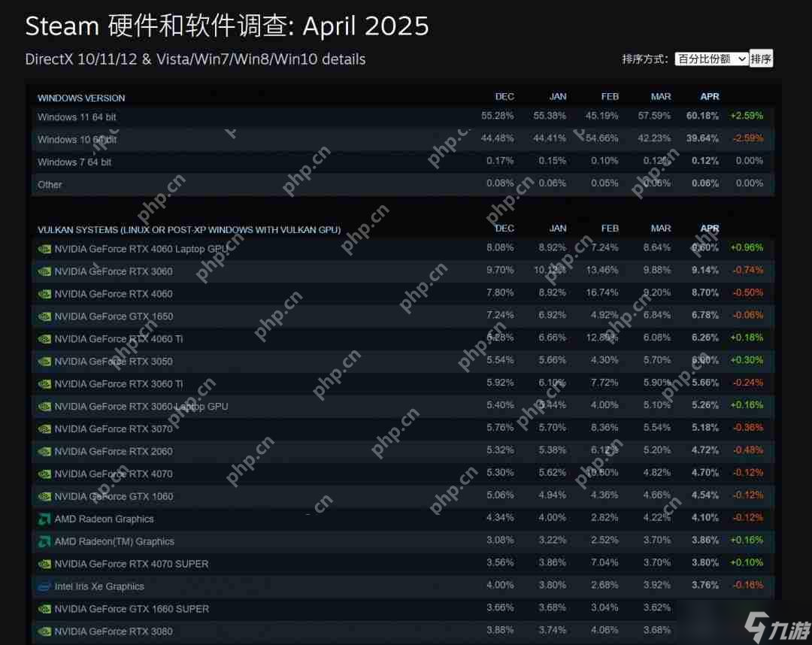Click the 排序 sort button
This screenshot has width=812, height=645.
[761, 59]
